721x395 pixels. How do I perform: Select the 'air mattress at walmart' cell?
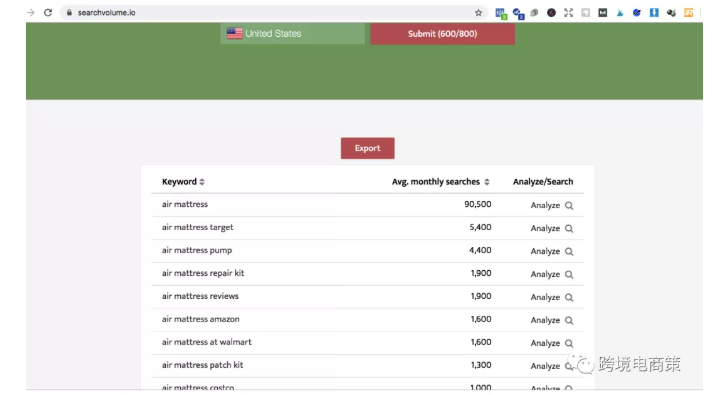point(206,342)
